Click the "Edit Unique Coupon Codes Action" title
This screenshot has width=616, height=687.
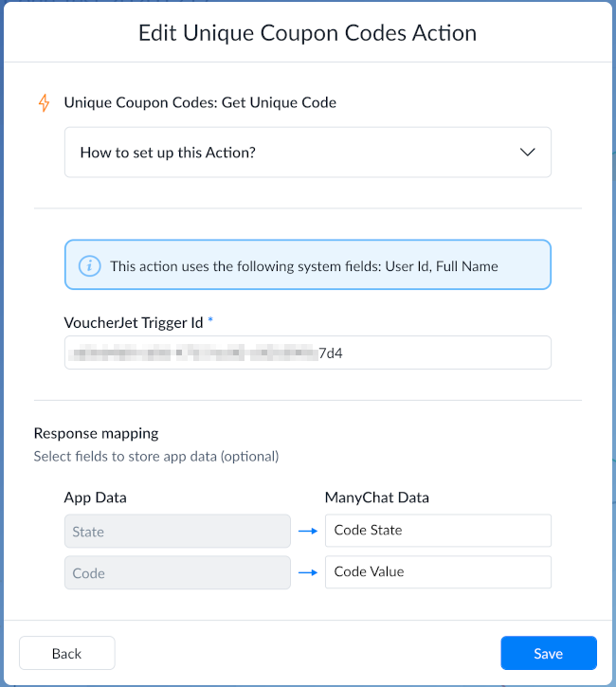pos(308,33)
